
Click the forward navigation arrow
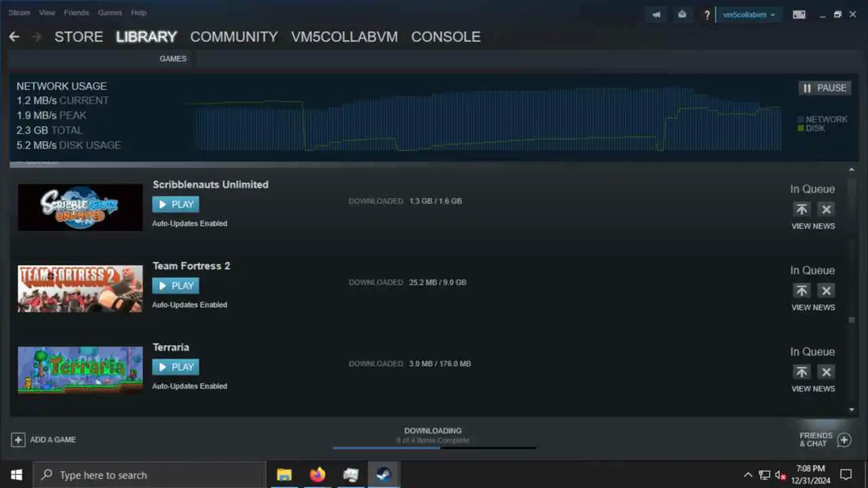37,37
